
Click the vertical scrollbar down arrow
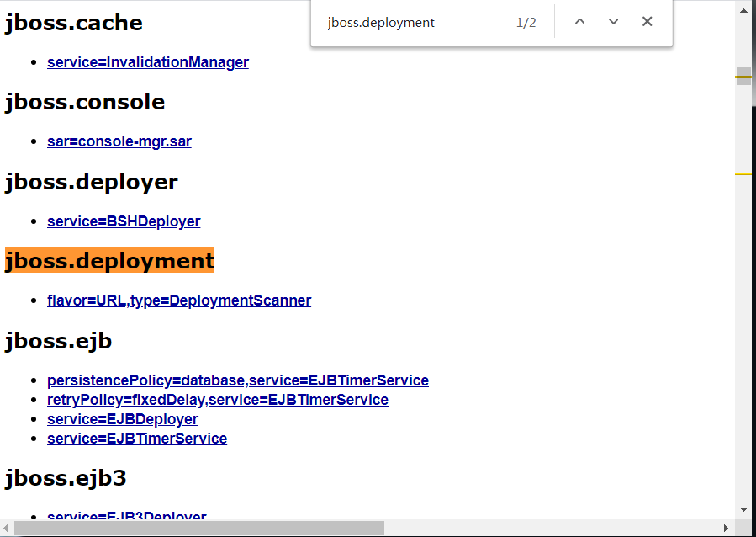click(x=743, y=509)
